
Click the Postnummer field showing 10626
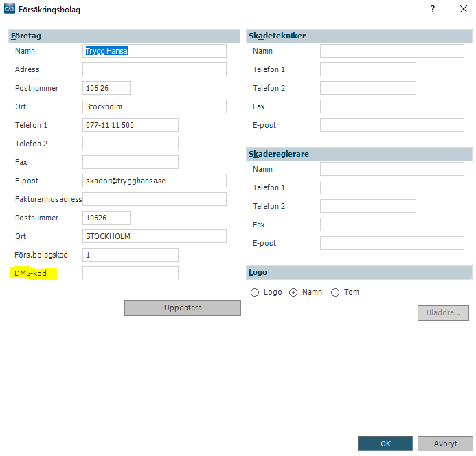[106, 218]
